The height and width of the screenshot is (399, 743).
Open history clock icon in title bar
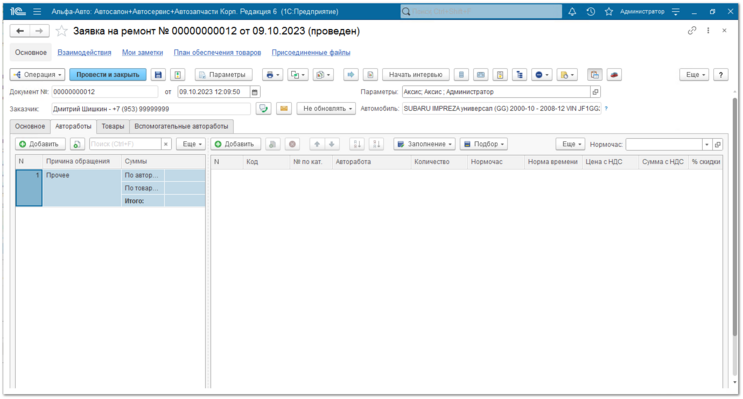coord(590,12)
